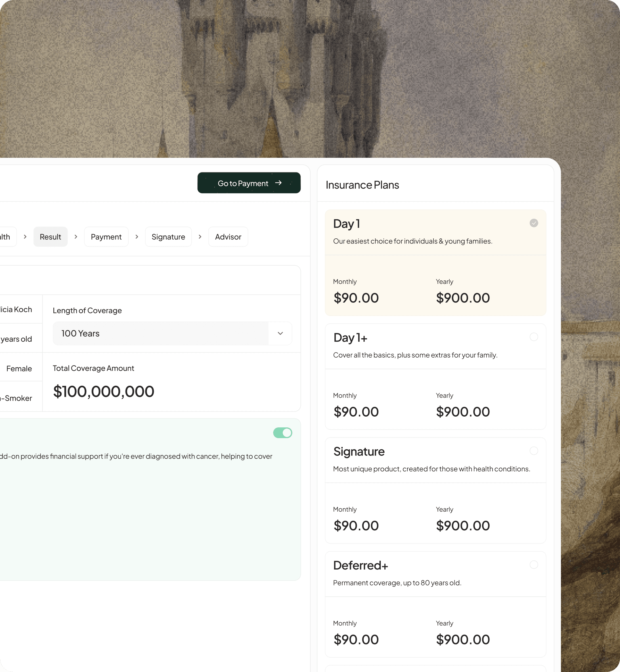The width and height of the screenshot is (620, 672).
Task: Click the Deferred+ plan yearly price $900.00
Action: pyautogui.click(x=463, y=639)
